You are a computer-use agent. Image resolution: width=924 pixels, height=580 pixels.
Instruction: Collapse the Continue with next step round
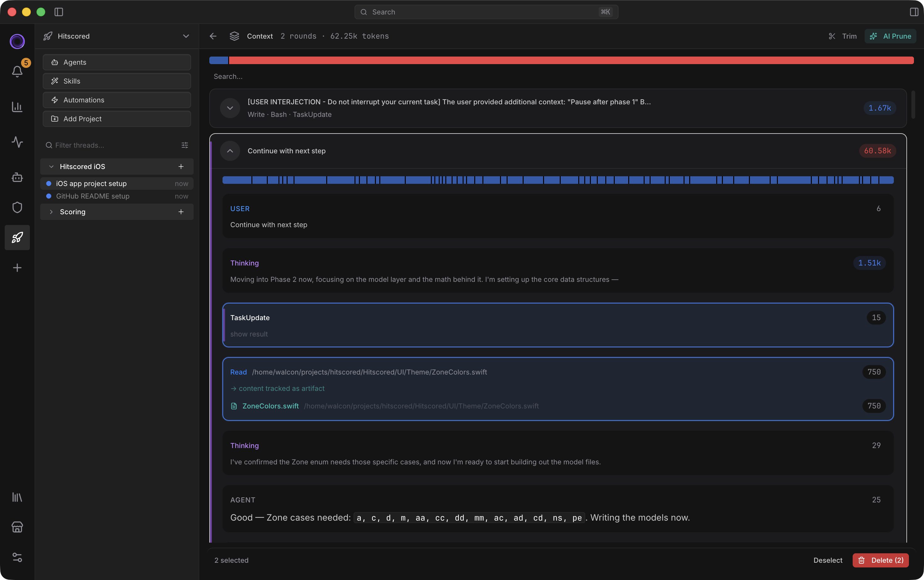[x=230, y=151]
